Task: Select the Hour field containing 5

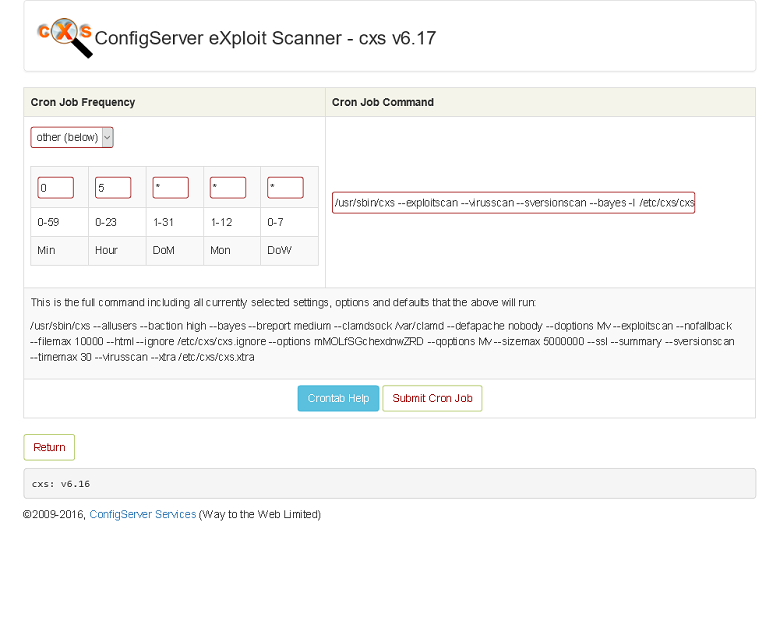Action: 113,188
